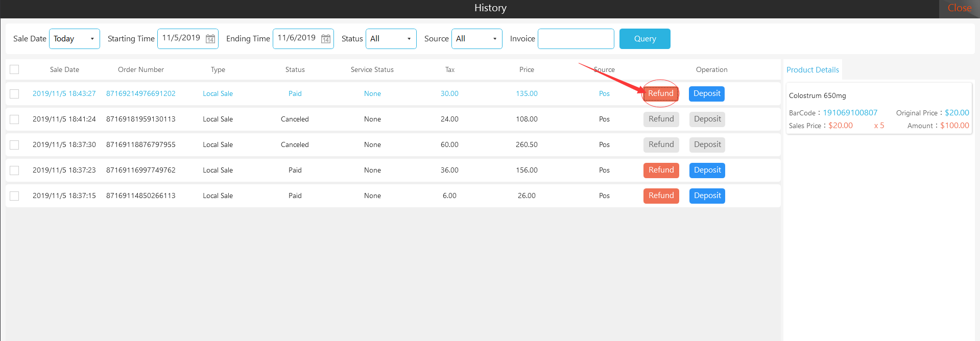Check the box for the 18:37:15 order
This screenshot has width=980, height=341.
tap(14, 196)
